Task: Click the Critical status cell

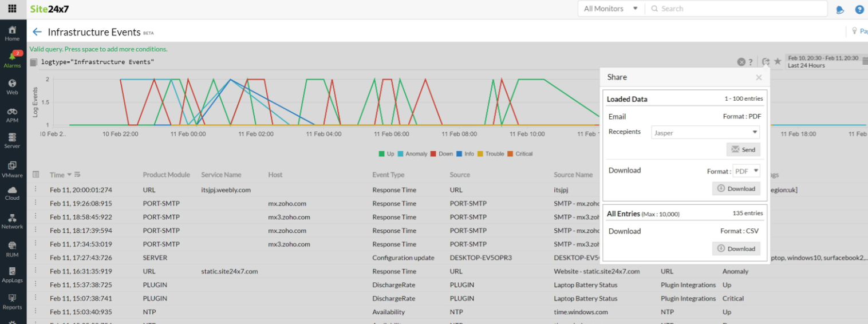Action: [733, 298]
